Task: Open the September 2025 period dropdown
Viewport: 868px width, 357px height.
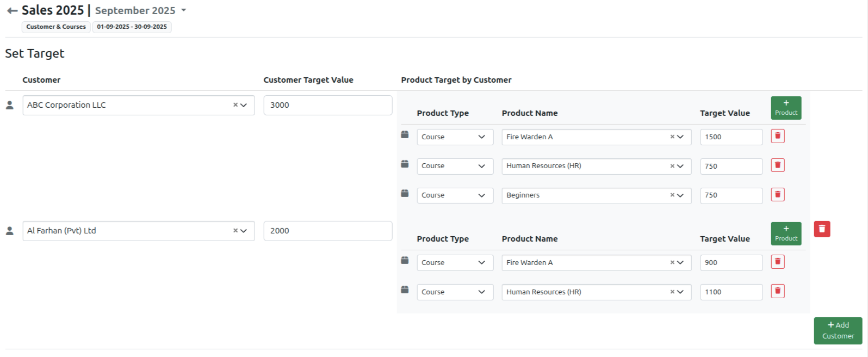Action: [x=141, y=10]
